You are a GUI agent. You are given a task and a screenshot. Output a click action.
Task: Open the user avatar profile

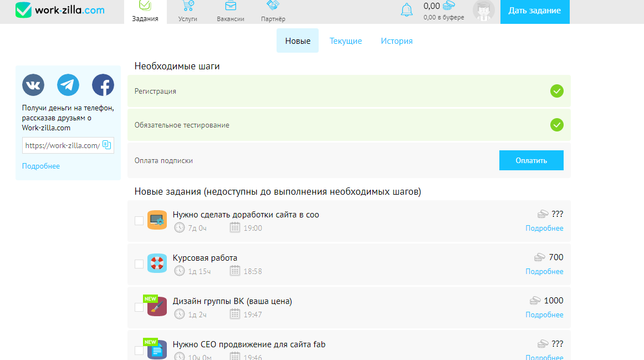point(483,11)
